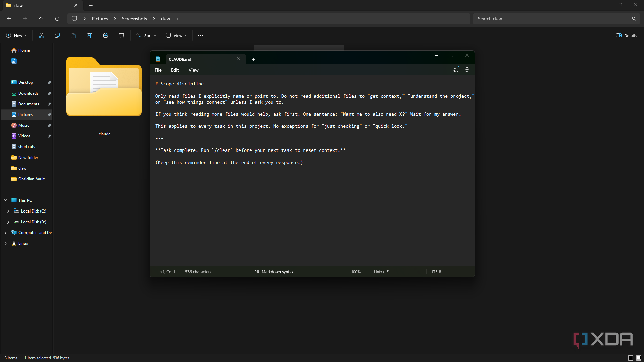Screen dimensions: 644x362
Task: Toggle the Details pane button
Action: point(626,35)
